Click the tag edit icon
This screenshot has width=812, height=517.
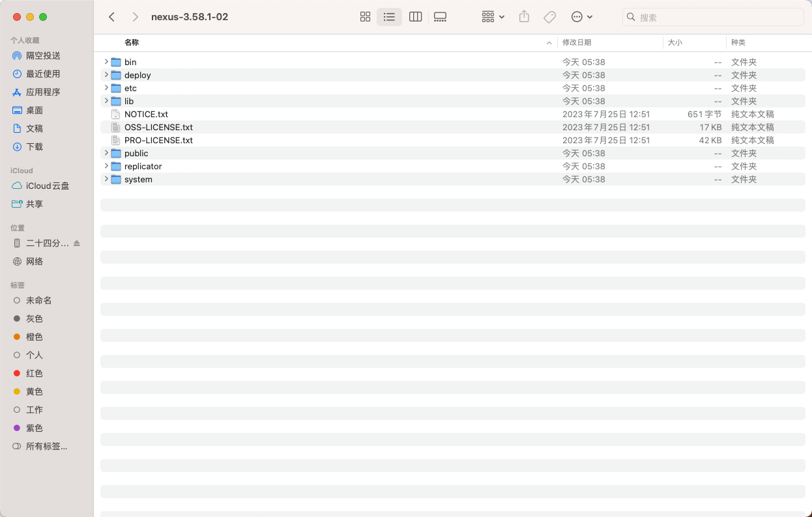point(549,17)
